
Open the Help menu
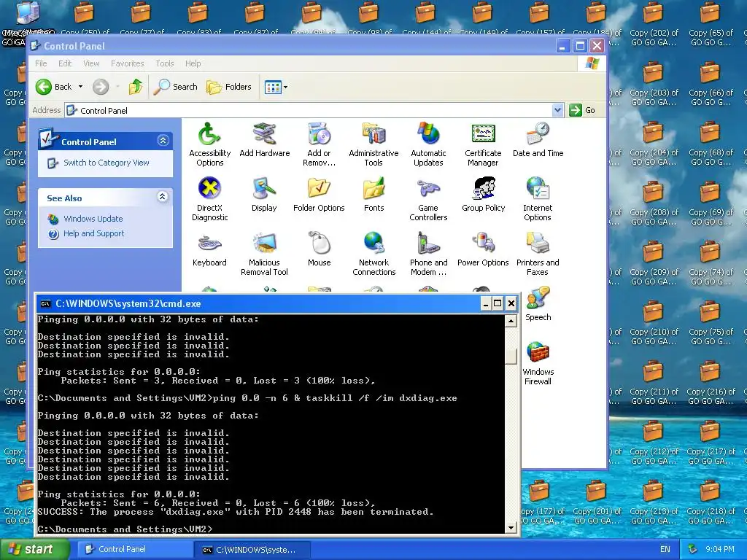(193, 63)
